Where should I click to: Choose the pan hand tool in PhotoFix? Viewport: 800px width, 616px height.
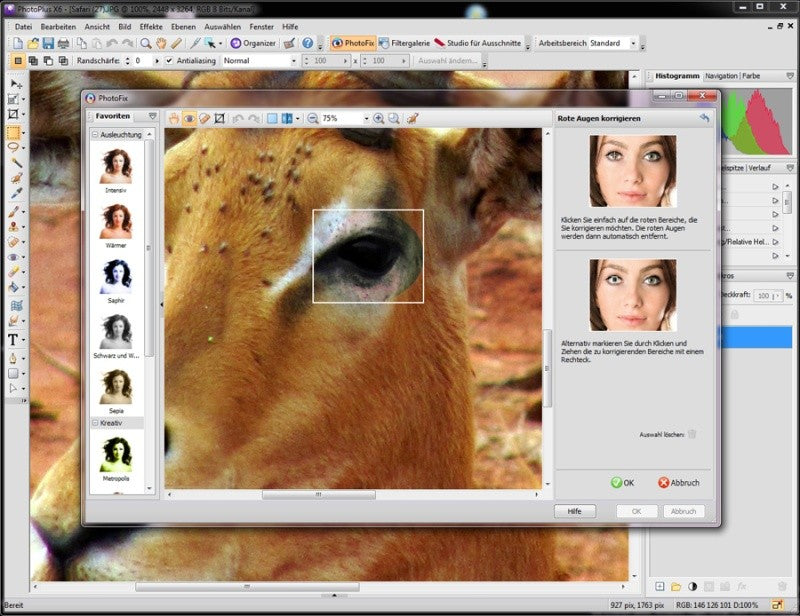click(x=174, y=118)
